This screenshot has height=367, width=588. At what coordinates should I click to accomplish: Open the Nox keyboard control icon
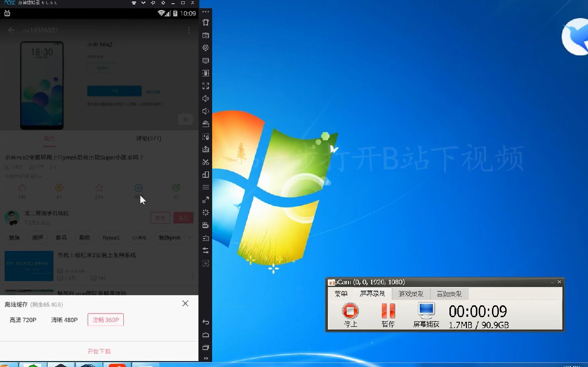206,35
